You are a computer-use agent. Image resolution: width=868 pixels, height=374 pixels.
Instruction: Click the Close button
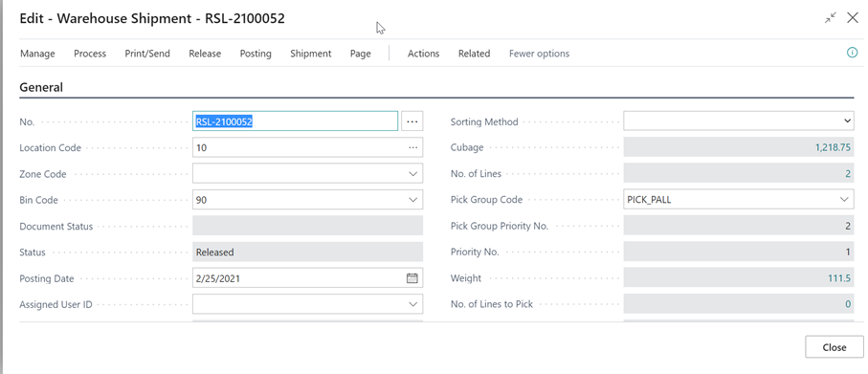tap(835, 347)
